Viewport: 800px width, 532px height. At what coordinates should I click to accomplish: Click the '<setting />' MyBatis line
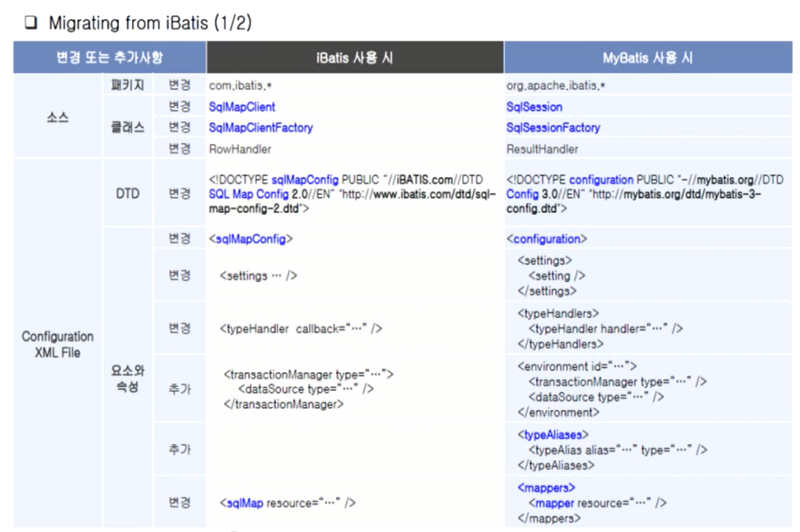(x=556, y=276)
